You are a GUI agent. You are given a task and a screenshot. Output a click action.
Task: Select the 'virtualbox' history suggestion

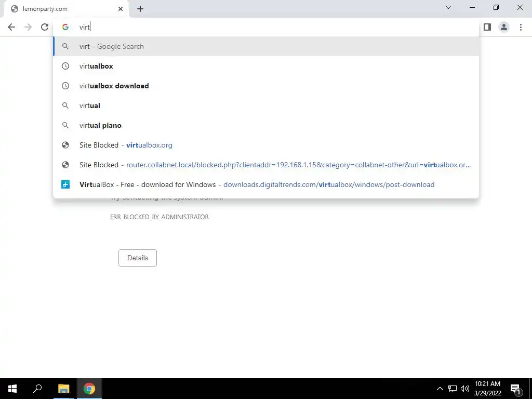266,66
